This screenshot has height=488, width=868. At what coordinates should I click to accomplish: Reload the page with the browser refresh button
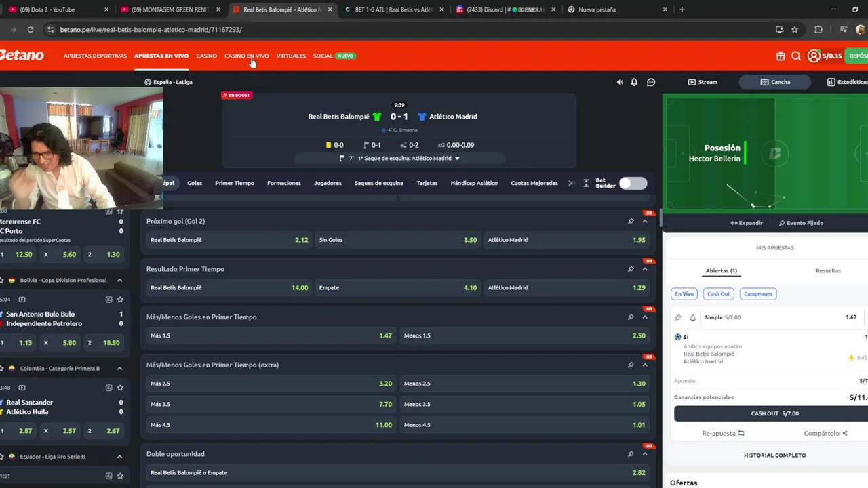coord(31,30)
